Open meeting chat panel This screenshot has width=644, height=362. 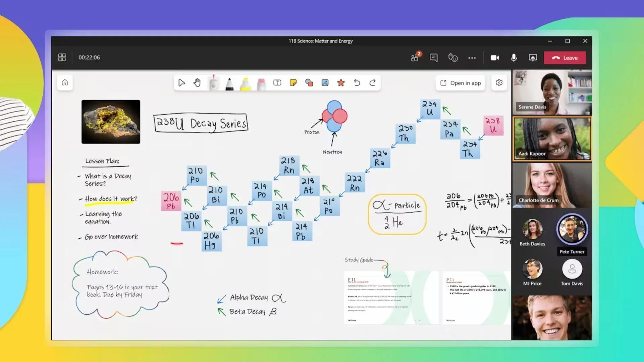[433, 57]
